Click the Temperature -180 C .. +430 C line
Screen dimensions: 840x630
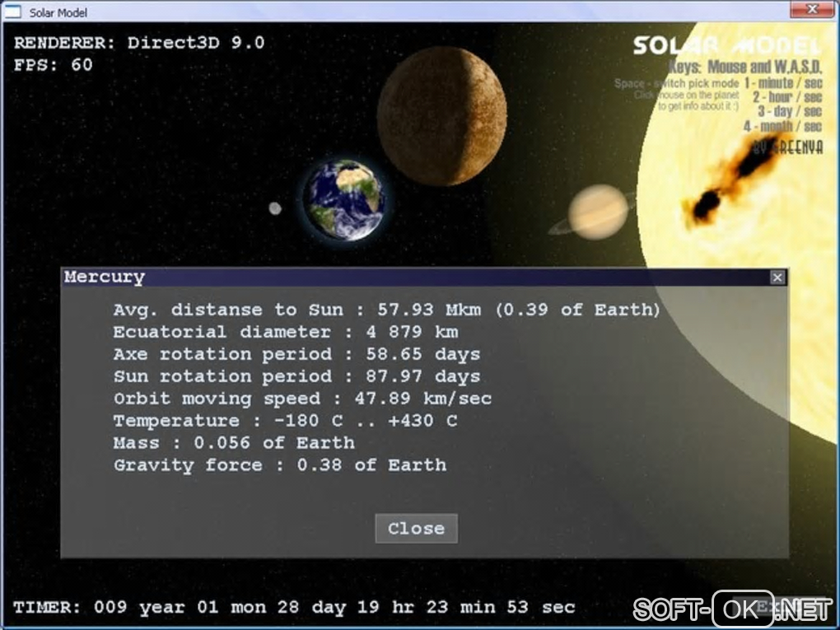tap(286, 421)
